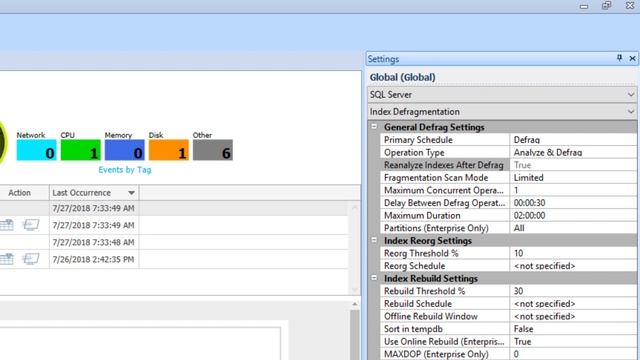Collapse General Defrag Settings section
This screenshot has width=640, height=360.
click(374, 127)
